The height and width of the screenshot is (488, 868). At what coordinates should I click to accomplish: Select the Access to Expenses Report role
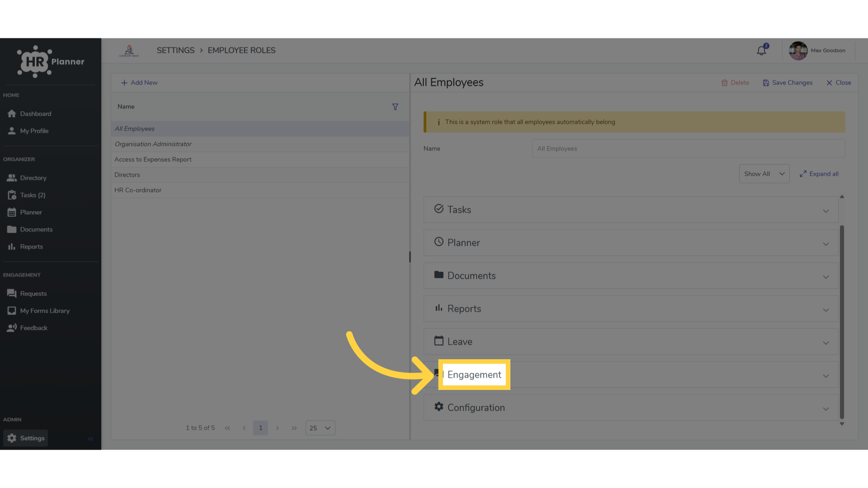(260, 160)
